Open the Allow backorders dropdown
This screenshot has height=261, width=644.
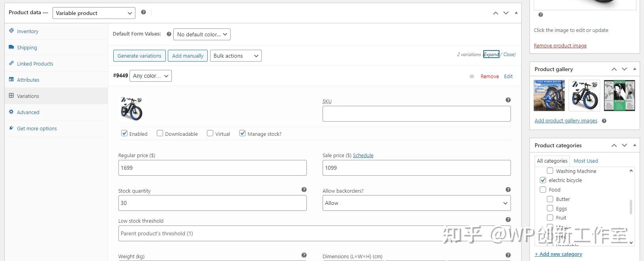(416, 203)
